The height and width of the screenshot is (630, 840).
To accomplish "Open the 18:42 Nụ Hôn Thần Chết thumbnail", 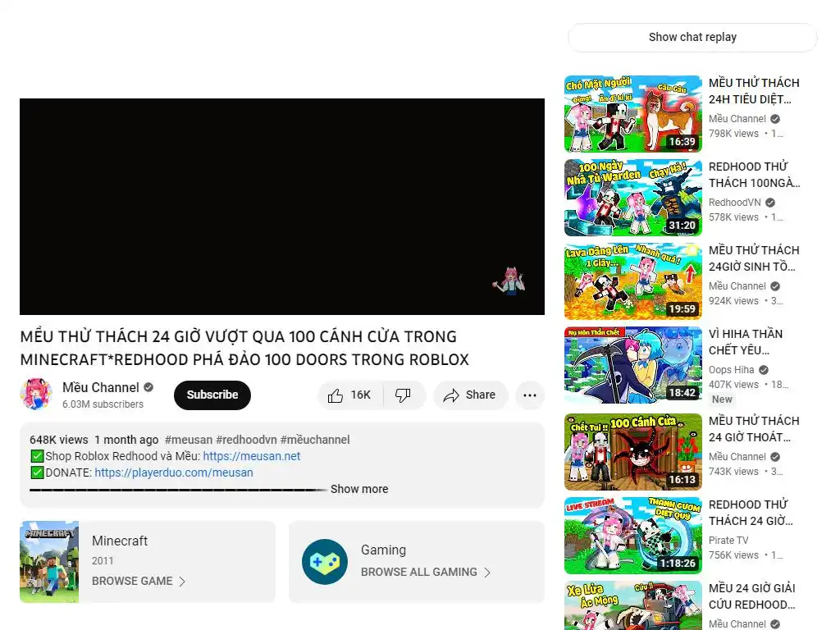I will coord(632,365).
